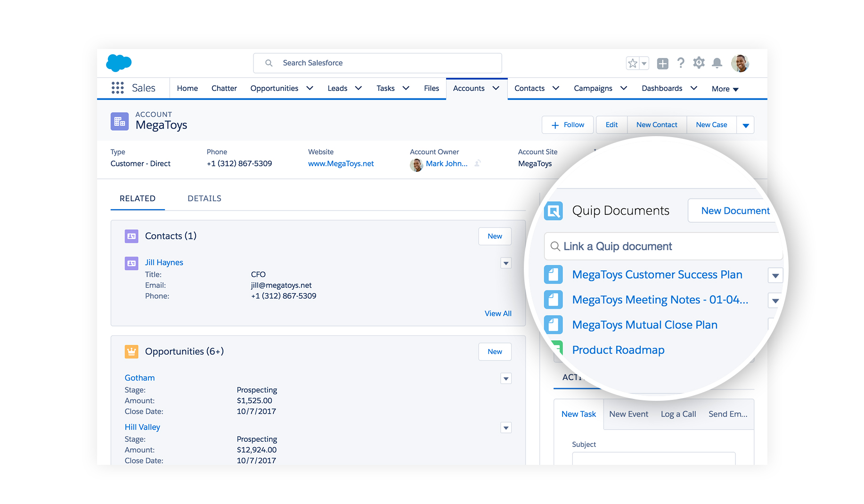Expand the Contacts nav dropdown chevron

555,88
